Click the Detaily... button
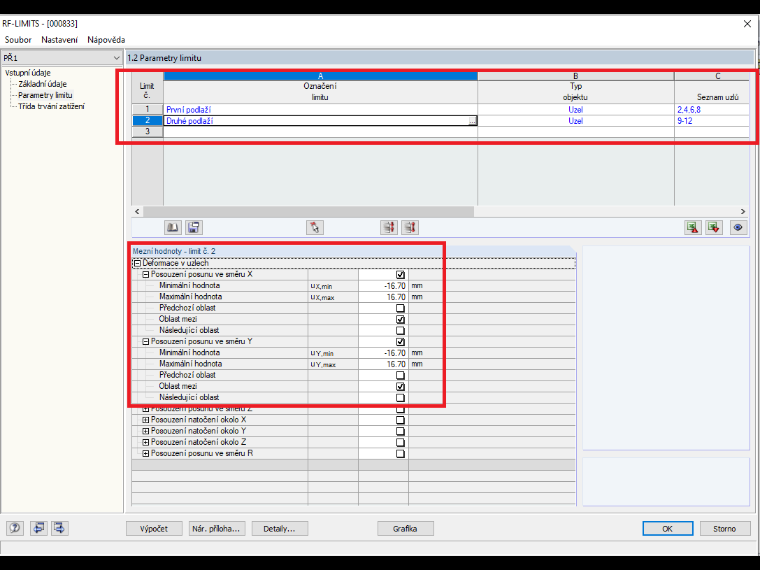The image size is (760, 570). [280, 529]
